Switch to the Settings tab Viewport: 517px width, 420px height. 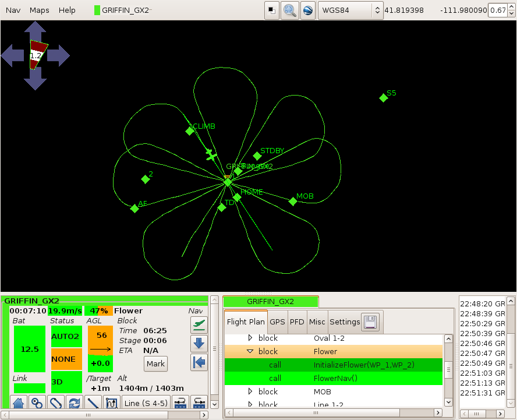point(345,322)
